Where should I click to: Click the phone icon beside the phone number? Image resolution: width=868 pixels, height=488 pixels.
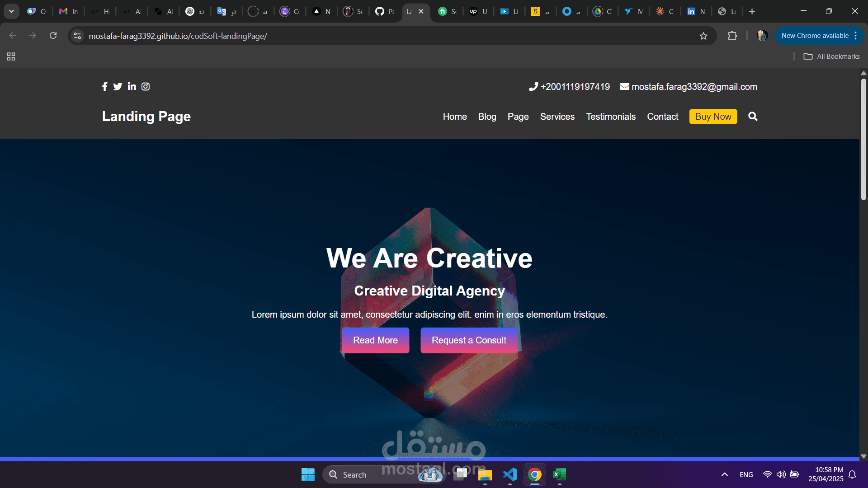[533, 86]
